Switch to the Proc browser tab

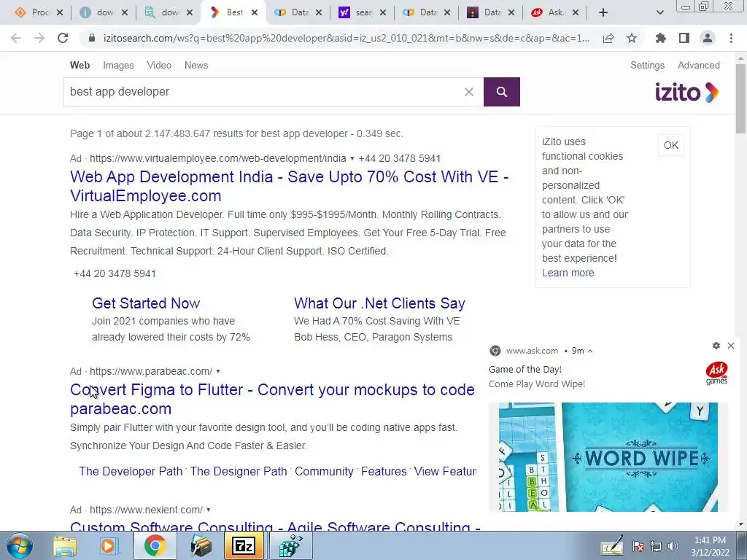(x=38, y=12)
